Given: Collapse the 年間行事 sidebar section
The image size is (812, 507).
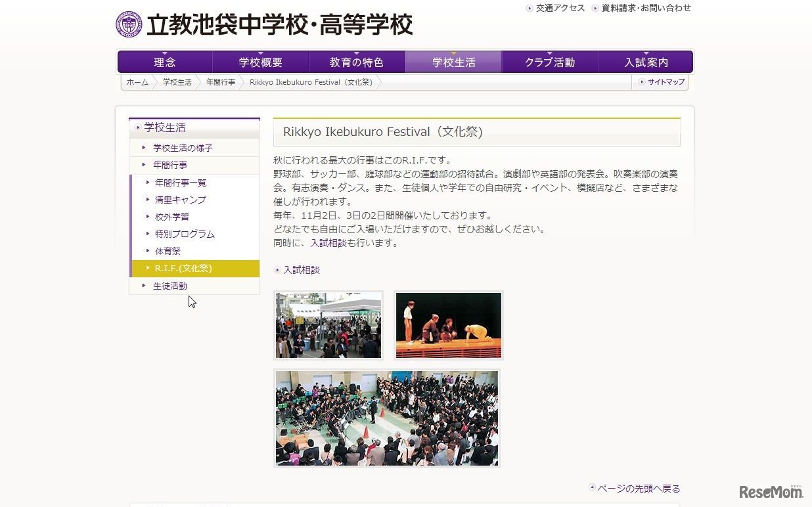Looking at the screenshot, I should [x=170, y=165].
